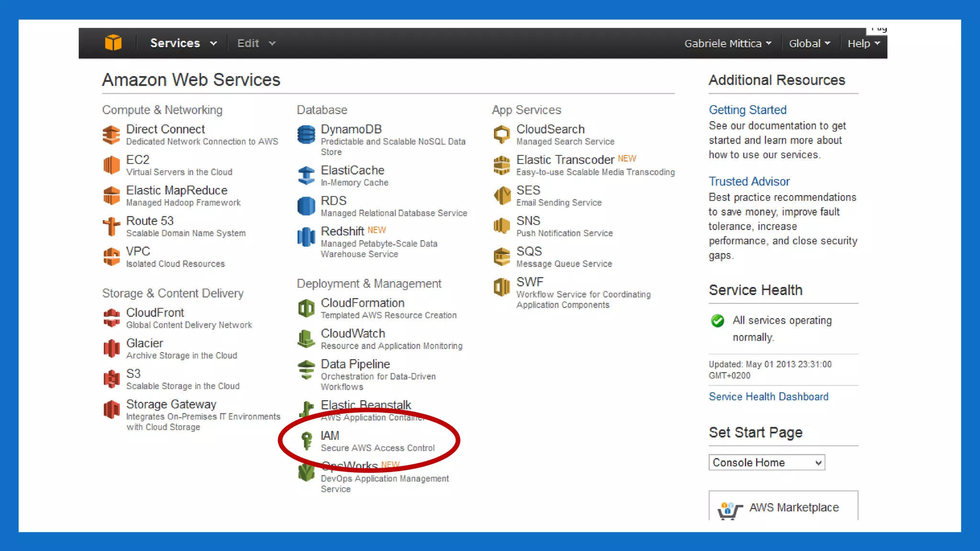Open the AWS Marketplace link
The height and width of the screenshot is (551, 980).
pos(794,507)
